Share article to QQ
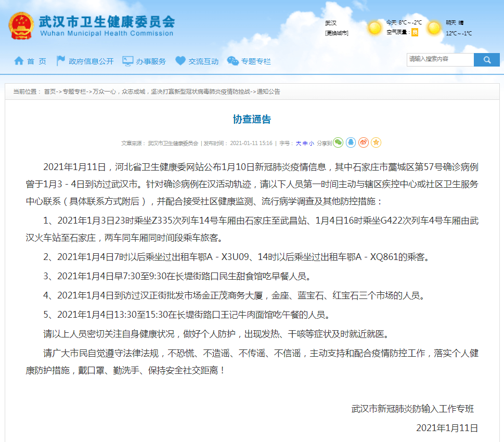The width and height of the screenshot is (504, 442). click(351, 142)
